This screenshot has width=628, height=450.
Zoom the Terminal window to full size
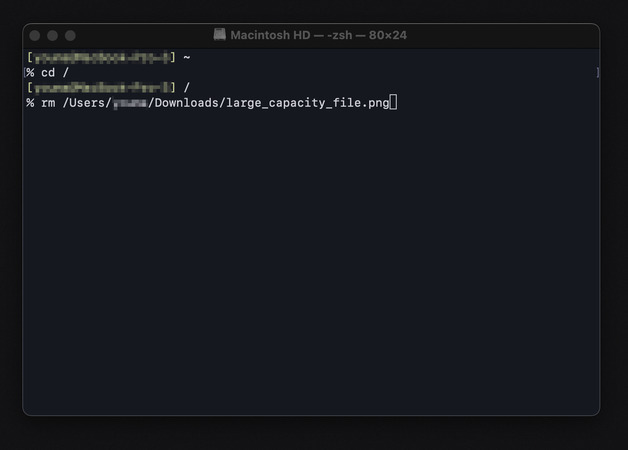click(x=70, y=35)
